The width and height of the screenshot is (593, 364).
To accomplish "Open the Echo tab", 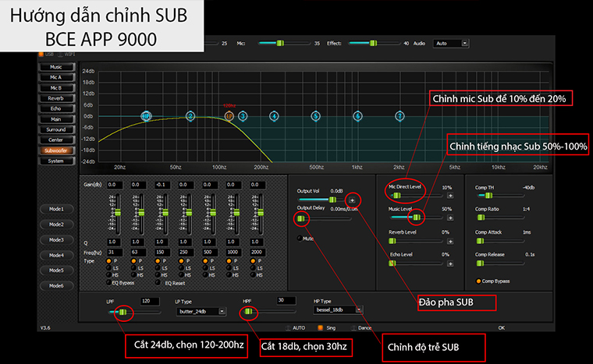I will click(56, 108).
